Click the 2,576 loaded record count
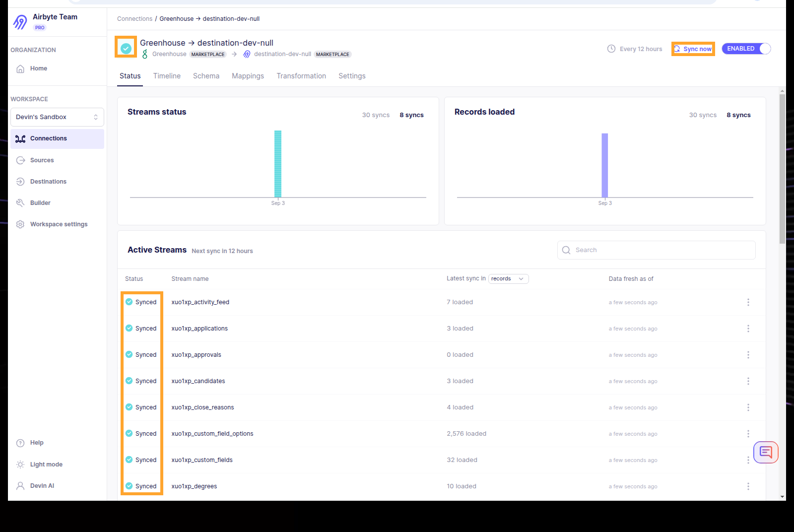The height and width of the screenshot is (532, 794). pos(466,434)
